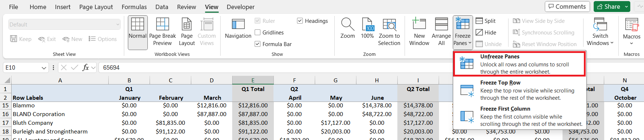Open the Comments button

pos(567,7)
